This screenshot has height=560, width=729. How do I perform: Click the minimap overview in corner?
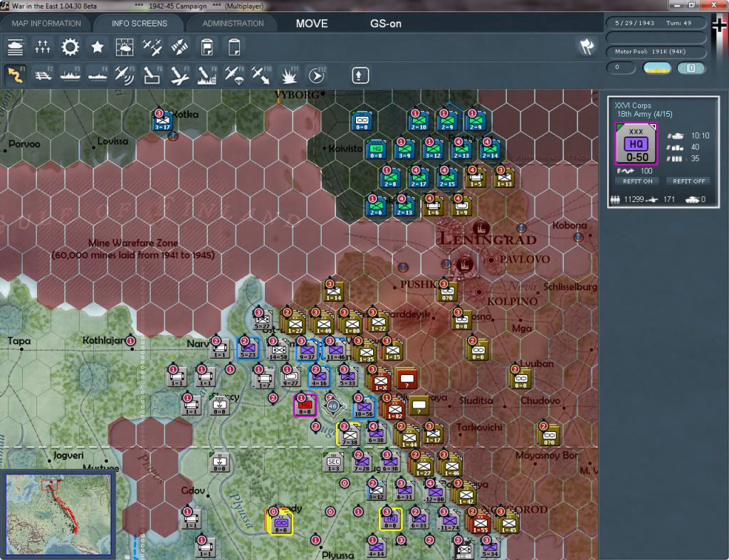coord(58,514)
